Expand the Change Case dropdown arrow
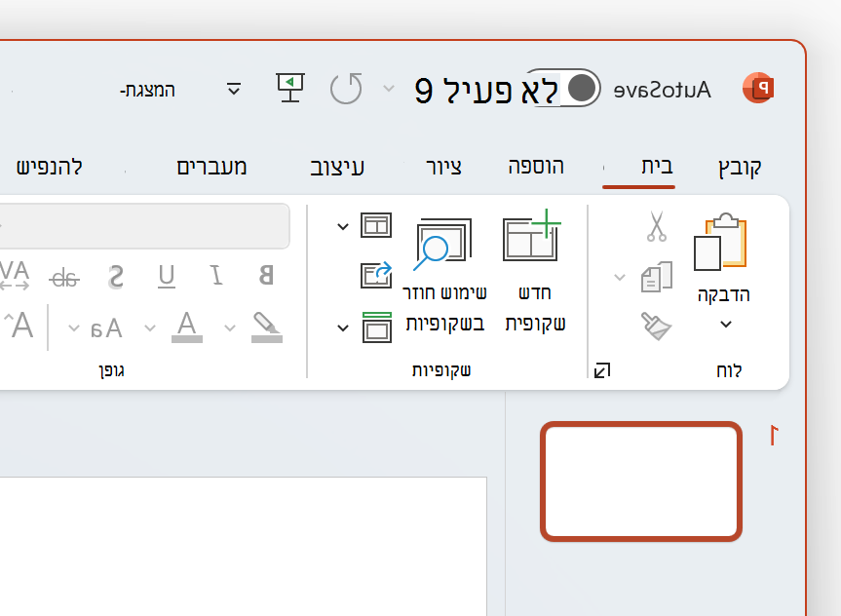This screenshot has width=841, height=616. [74, 327]
